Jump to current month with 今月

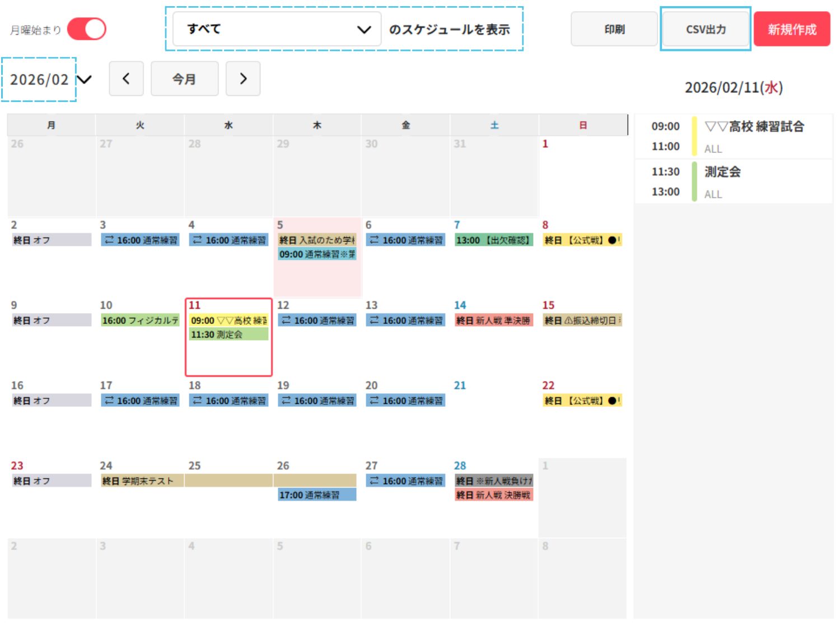(184, 79)
